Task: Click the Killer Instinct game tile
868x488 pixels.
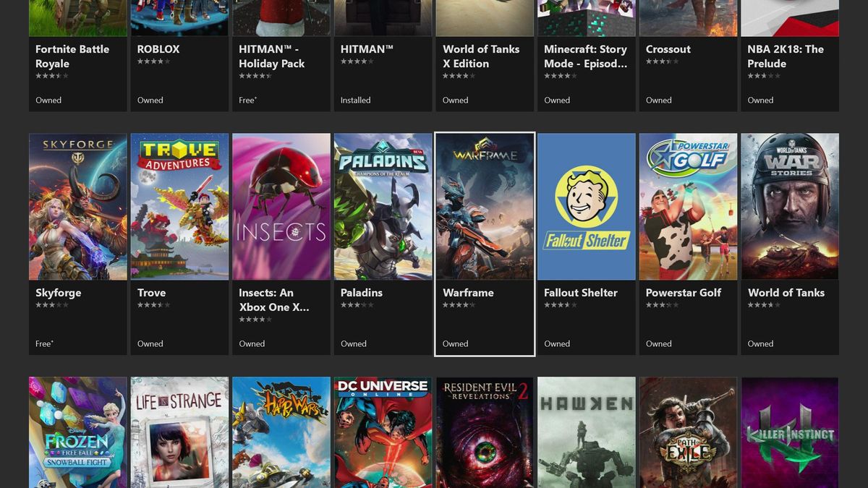Action: click(x=789, y=432)
